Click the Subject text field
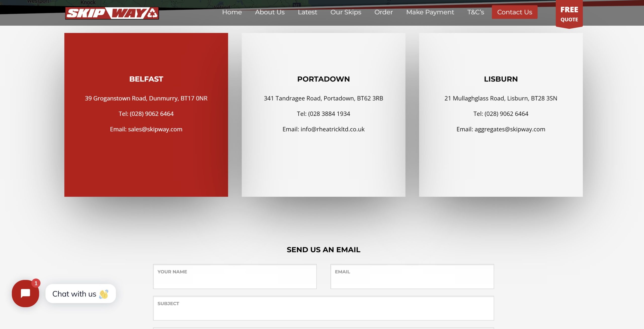The width and height of the screenshot is (644, 329). click(323, 308)
